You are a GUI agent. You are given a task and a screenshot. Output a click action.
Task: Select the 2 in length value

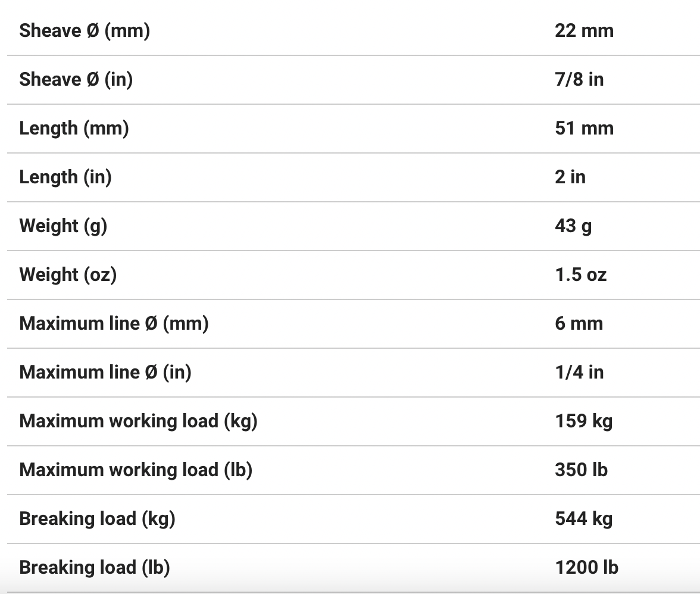click(x=570, y=177)
